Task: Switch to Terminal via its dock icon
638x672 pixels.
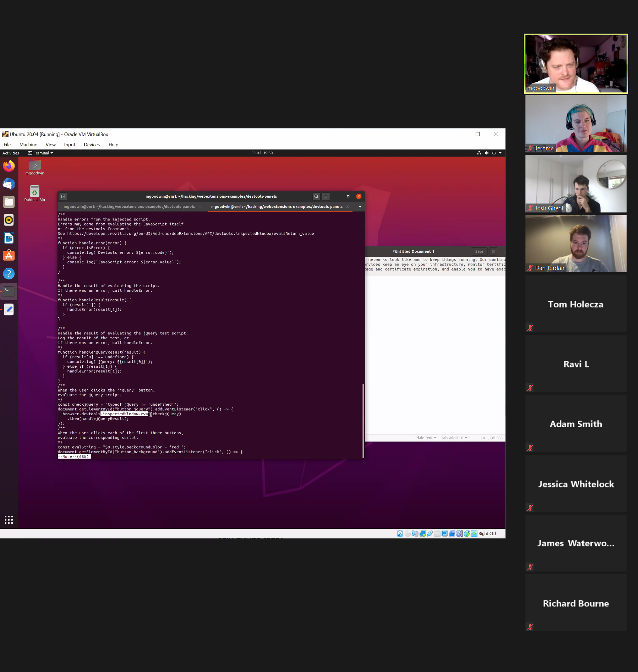Action: 9,291
